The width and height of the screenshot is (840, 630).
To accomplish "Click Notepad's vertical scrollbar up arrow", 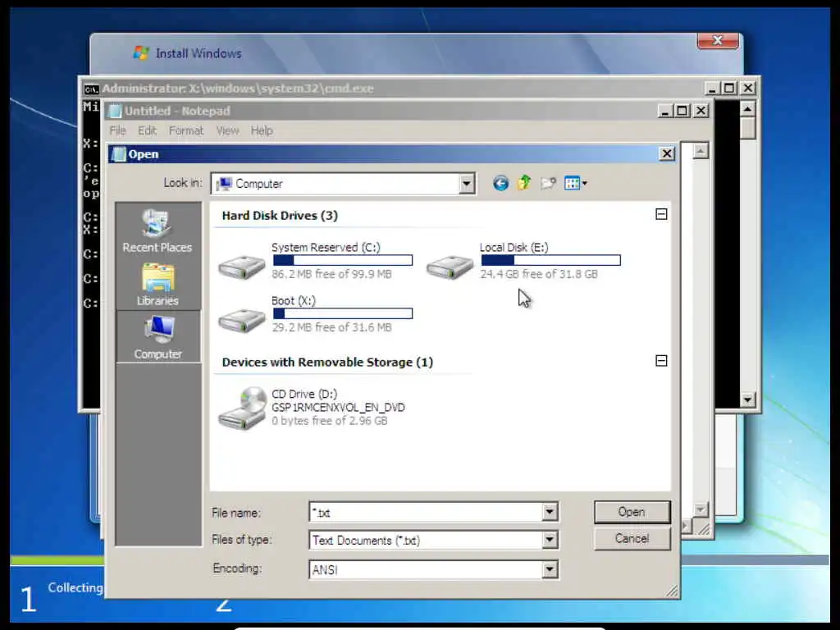I will [701, 152].
